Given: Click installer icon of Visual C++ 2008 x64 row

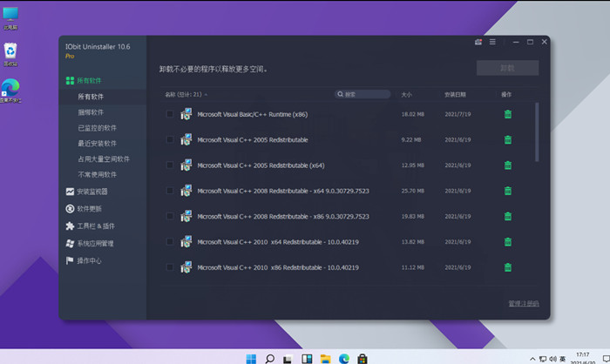Looking at the screenshot, I should (186, 191).
